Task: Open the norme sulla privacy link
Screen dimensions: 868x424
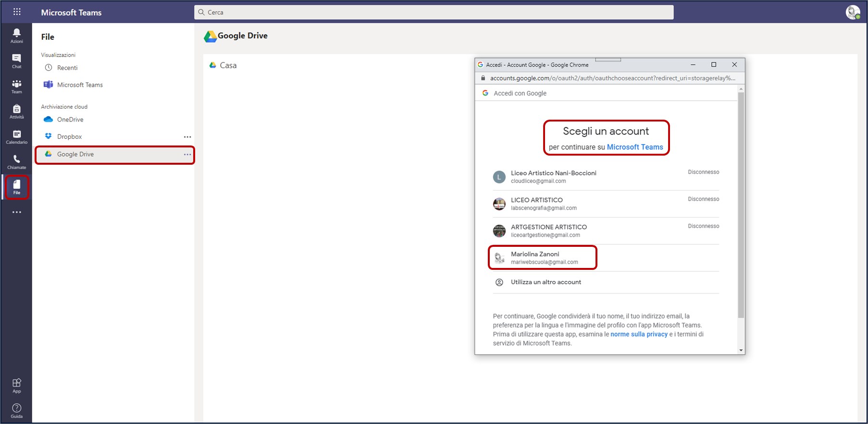Action: pyautogui.click(x=639, y=334)
